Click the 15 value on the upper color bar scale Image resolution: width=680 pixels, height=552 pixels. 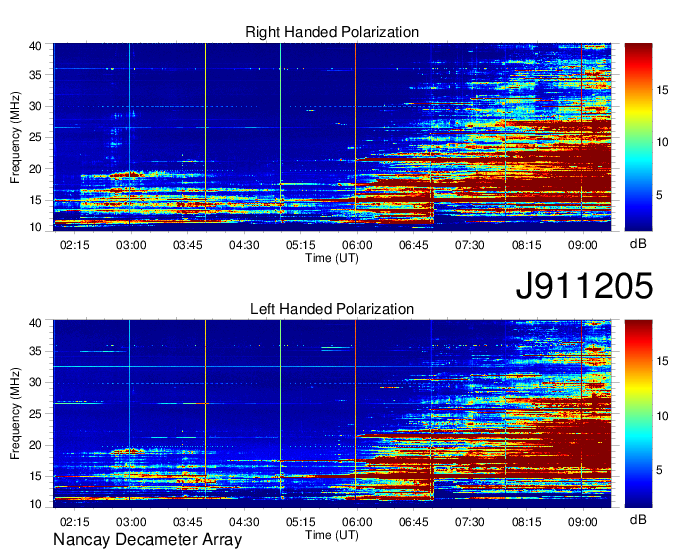[662, 90]
